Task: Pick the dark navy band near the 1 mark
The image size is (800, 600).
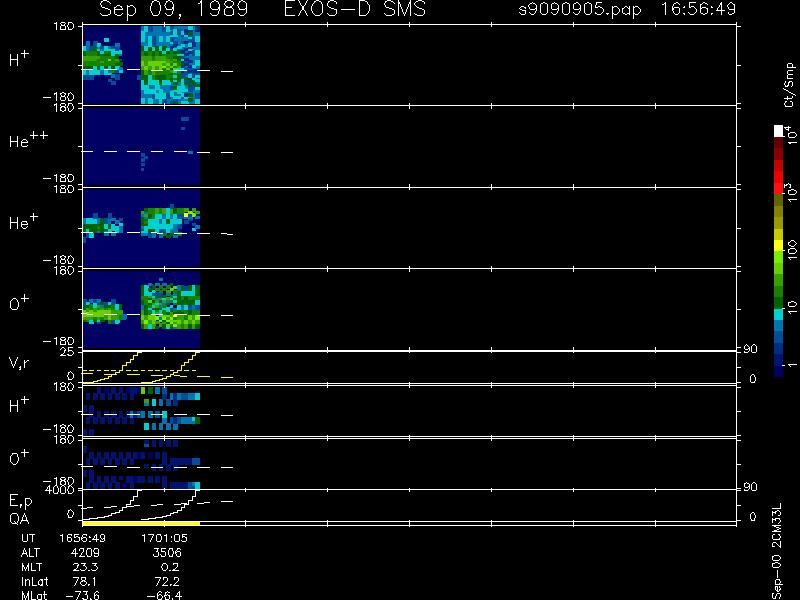Action: coord(779,371)
